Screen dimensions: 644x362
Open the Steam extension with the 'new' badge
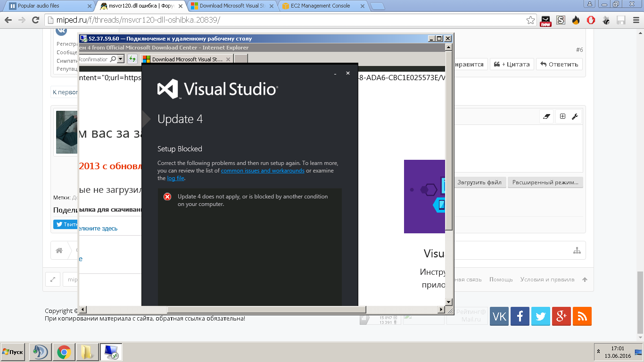coord(546,21)
